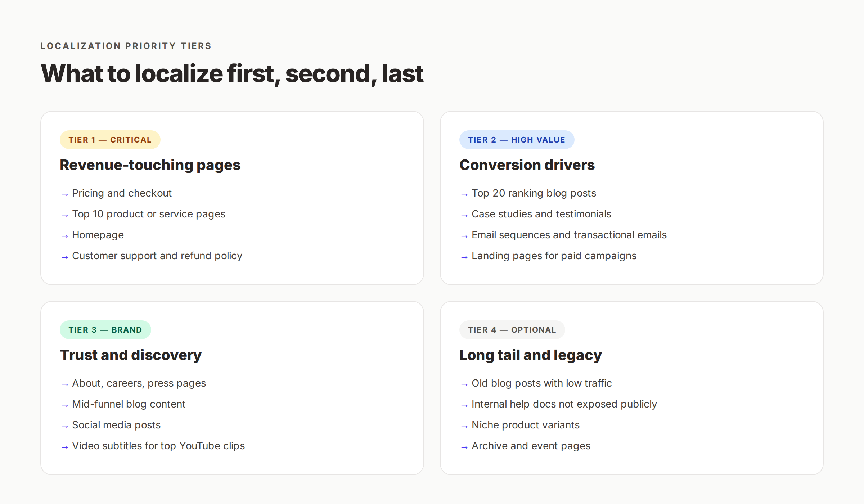Click the 'Tier 2 — High Value' badge
The image size is (864, 504).
(517, 140)
